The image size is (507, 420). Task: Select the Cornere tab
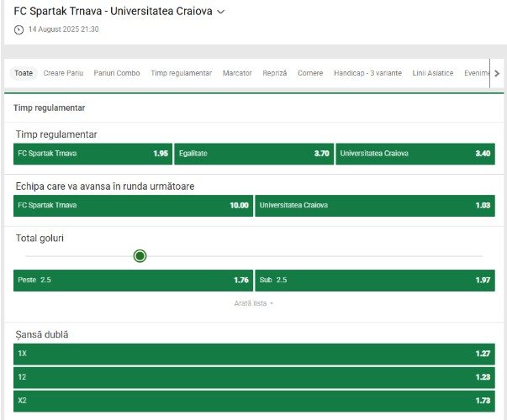(x=310, y=73)
